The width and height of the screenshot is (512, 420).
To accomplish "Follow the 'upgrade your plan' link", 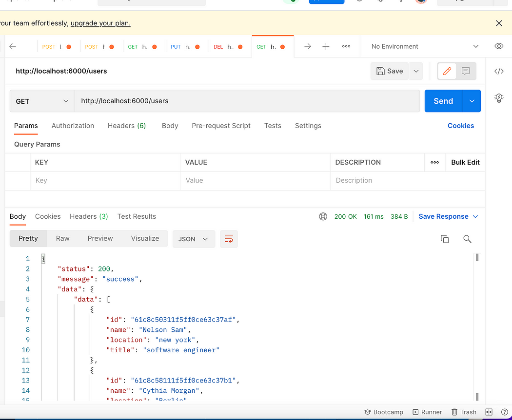I will pos(100,23).
